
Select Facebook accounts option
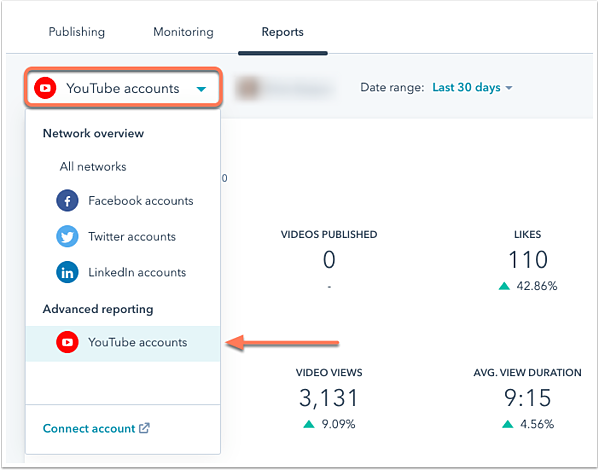(x=123, y=201)
